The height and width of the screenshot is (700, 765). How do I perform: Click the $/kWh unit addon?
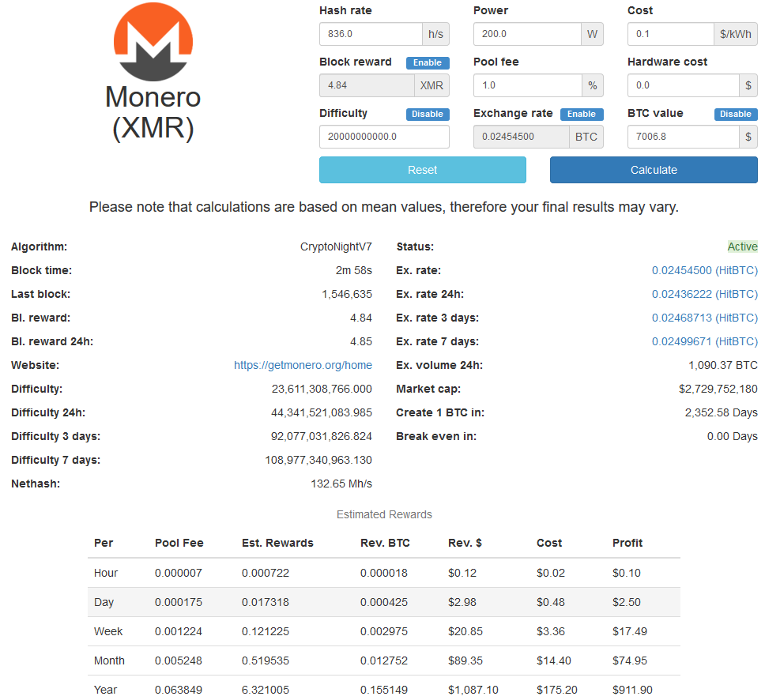coord(736,34)
